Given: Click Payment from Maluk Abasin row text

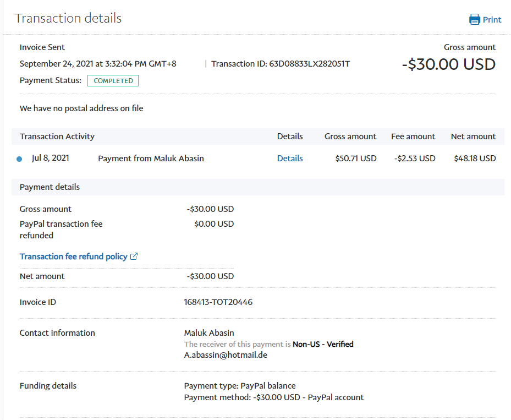Looking at the screenshot, I should pyautogui.click(x=151, y=159).
